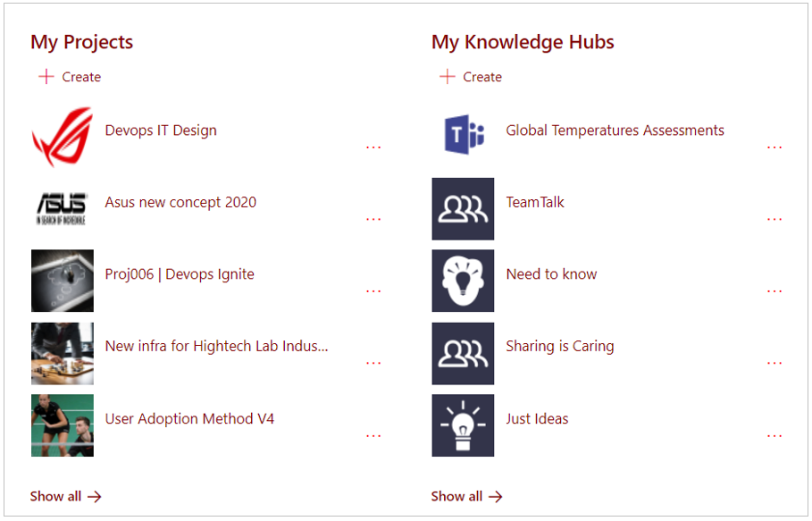Open the New infra for Hightech Lab project
The width and height of the screenshot is (812, 521).
point(216,346)
